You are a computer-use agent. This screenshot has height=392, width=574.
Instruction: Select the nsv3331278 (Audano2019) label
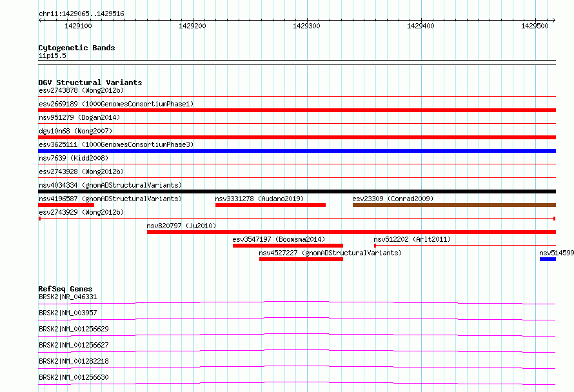point(259,199)
